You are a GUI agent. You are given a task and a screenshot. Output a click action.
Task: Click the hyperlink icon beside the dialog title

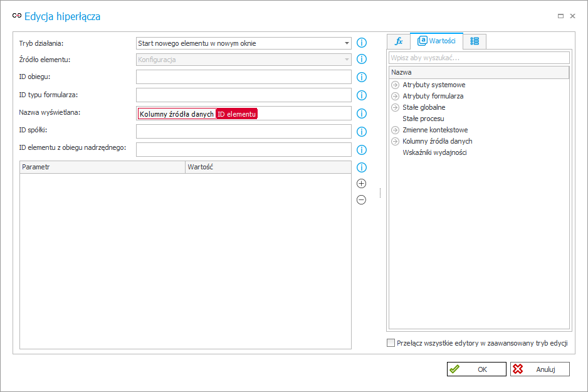click(17, 16)
